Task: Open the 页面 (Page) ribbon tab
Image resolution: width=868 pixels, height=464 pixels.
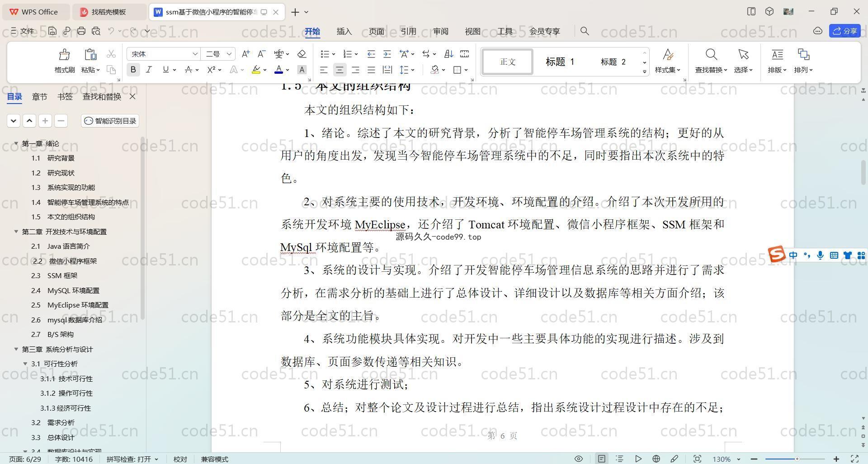Action: click(x=376, y=31)
